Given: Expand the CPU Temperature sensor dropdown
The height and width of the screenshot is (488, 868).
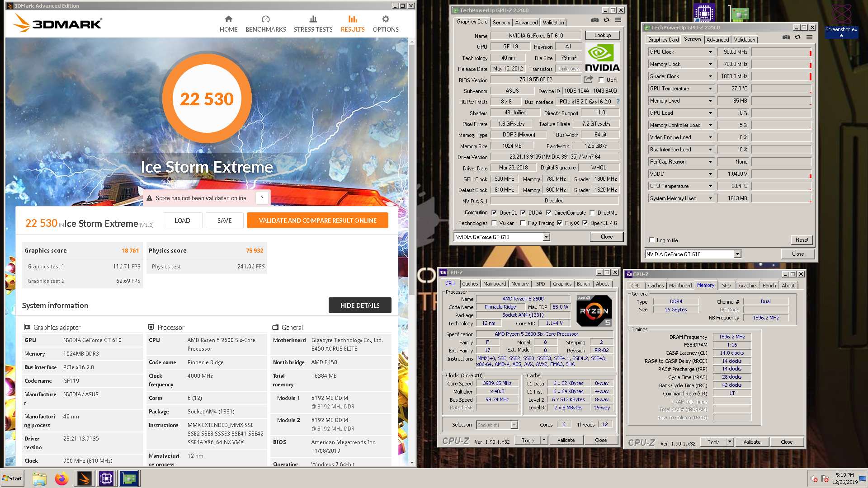Looking at the screenshot, I should click(710, 186).
